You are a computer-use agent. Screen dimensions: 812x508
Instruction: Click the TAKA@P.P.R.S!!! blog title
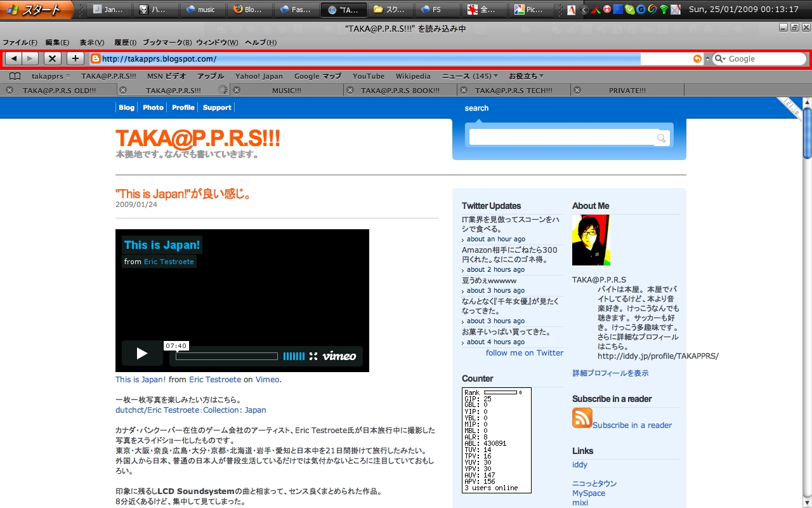click(198, 138)
